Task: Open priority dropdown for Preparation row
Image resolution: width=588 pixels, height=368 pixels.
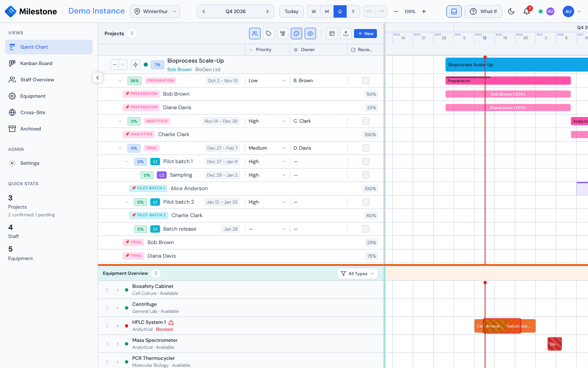Action: pos(267,81)
